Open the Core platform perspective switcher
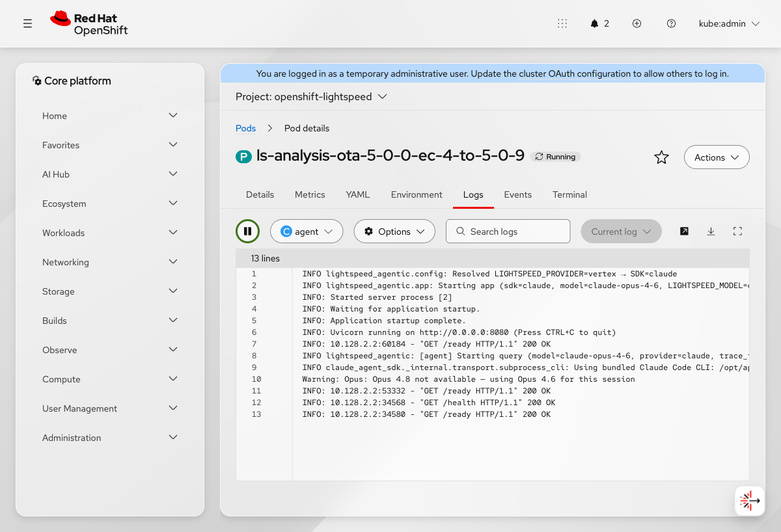 [72, 81]
